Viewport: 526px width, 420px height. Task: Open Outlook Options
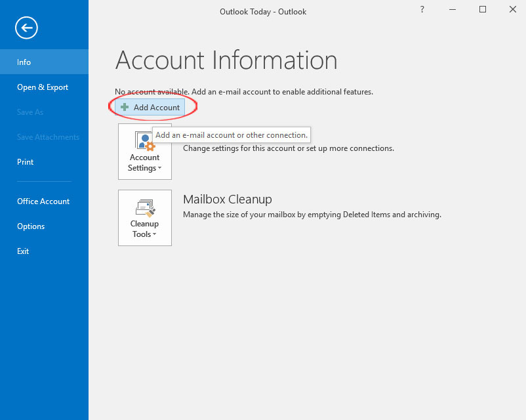pyautogui.click(x=45, y=226)
